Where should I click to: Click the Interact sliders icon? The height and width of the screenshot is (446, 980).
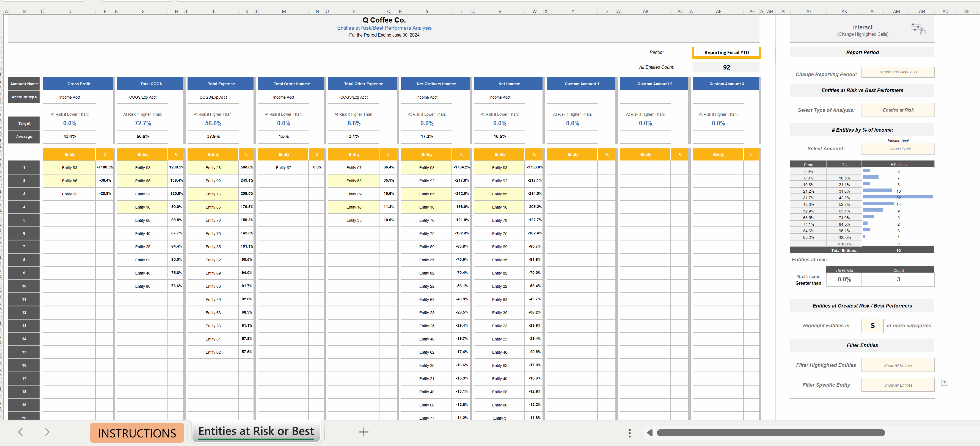point(918,29)
